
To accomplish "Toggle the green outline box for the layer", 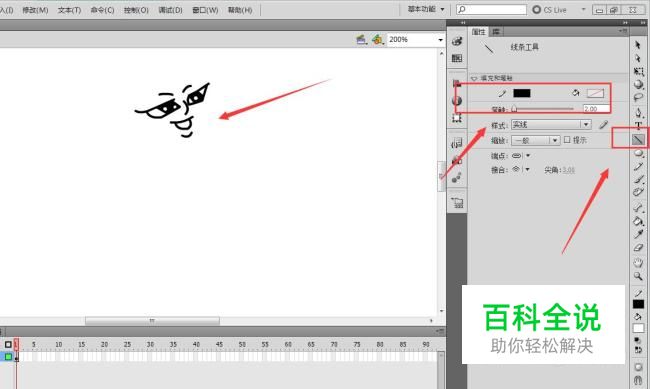I will tap(8, 357).
